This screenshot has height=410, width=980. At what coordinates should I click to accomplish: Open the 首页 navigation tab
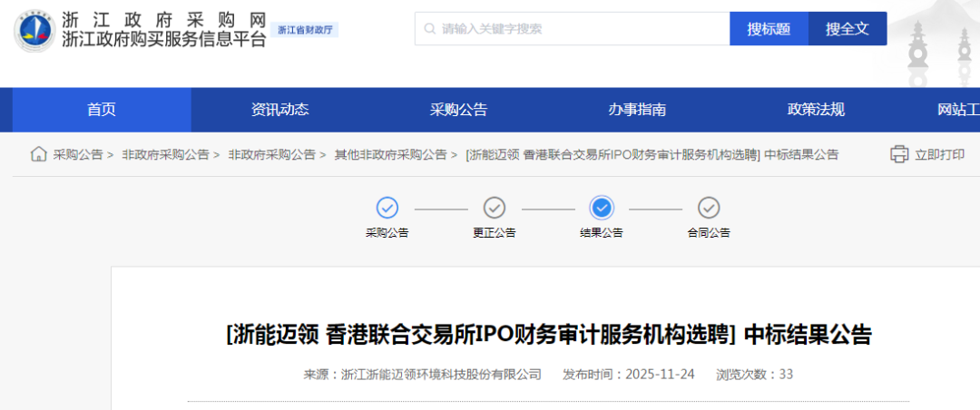coord(102,110)
